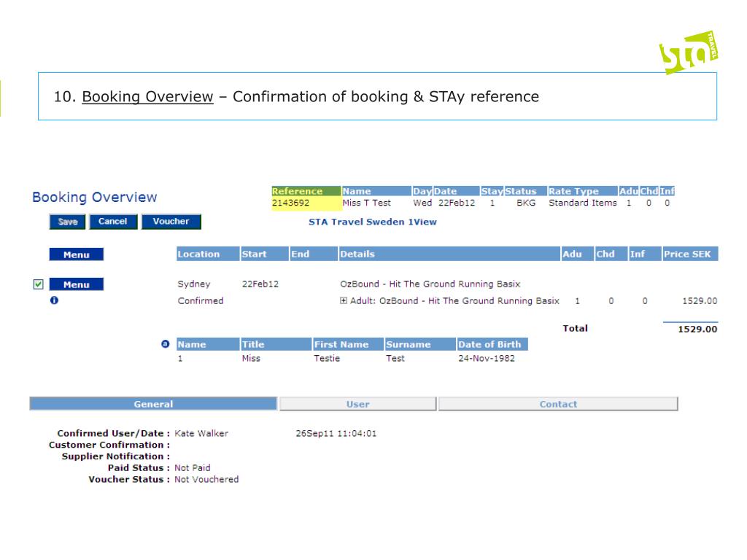747x560 pixels.
Task: Click the item price 1529.00 in the Adult row
Action: click(700, 300)
